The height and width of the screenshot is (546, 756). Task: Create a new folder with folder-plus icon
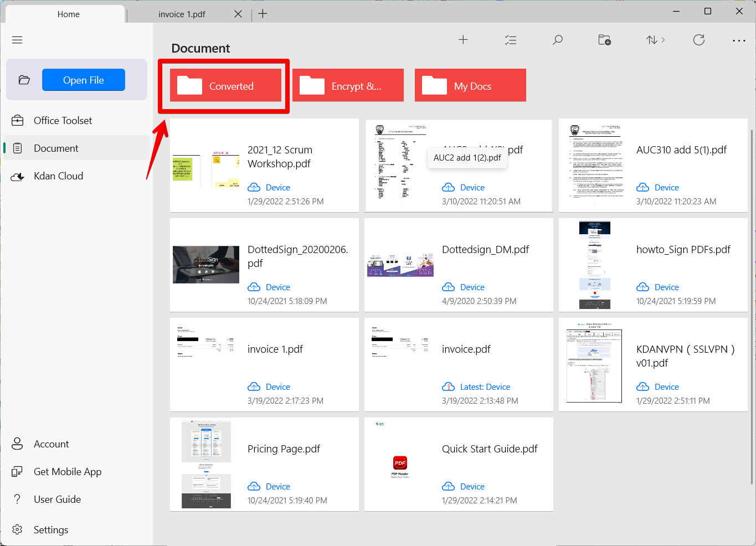pyautogui.click(x=605, y=40)
